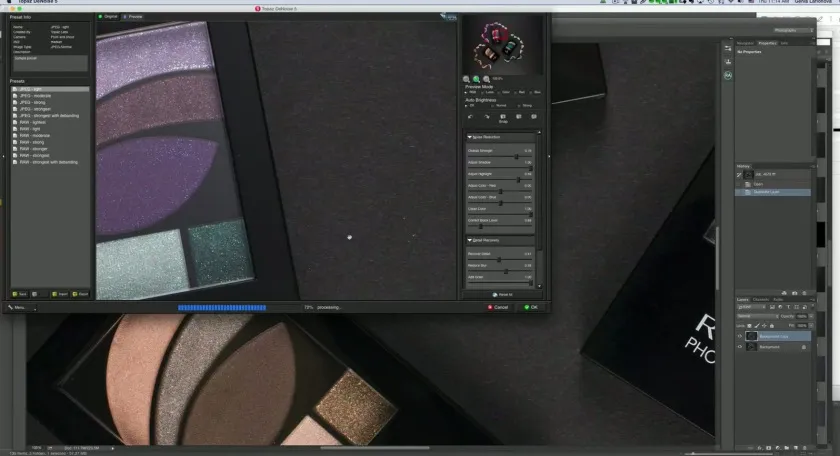
Task: Click the Reset All button
Action: [502, 294]
